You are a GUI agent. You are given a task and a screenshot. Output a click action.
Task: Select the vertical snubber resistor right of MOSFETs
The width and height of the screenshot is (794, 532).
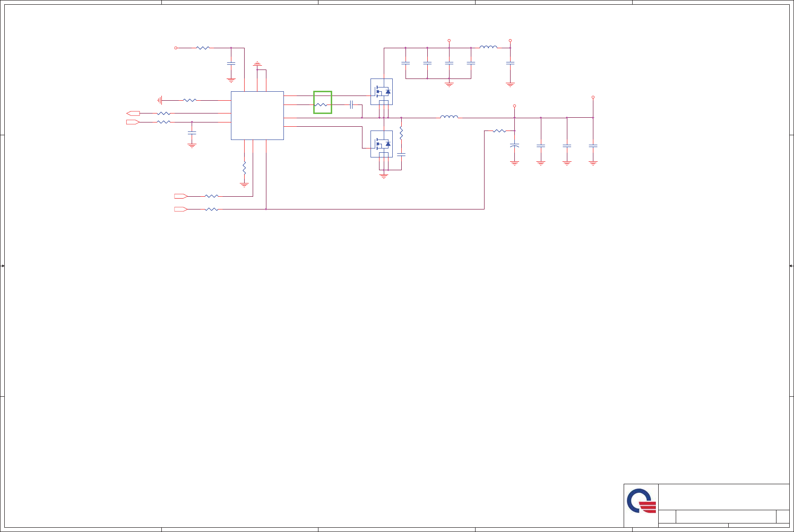click(401, 133)
